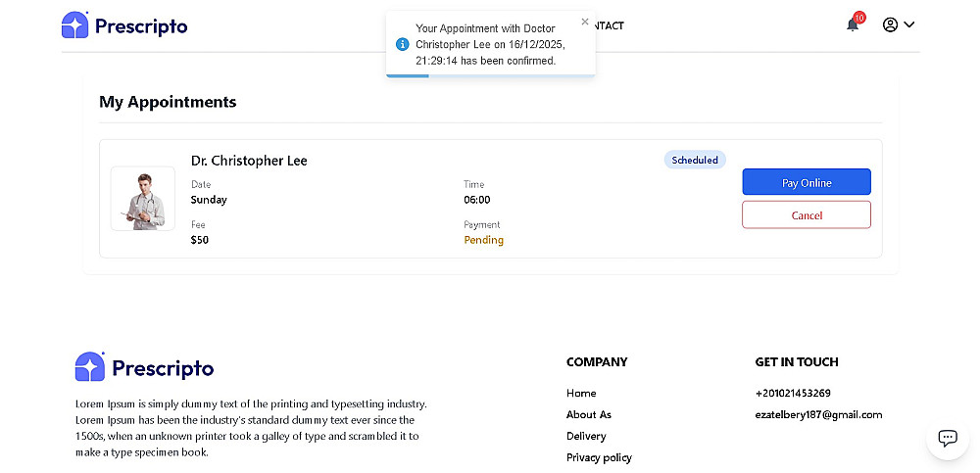Click the Prescripto logo in header
The image size is (980, 473).
point(124,25)
